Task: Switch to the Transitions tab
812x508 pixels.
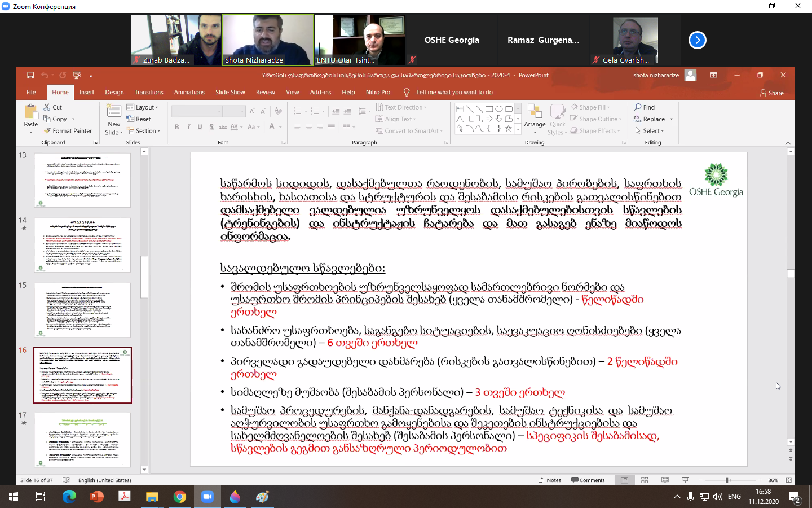Action: pos(149,92)
